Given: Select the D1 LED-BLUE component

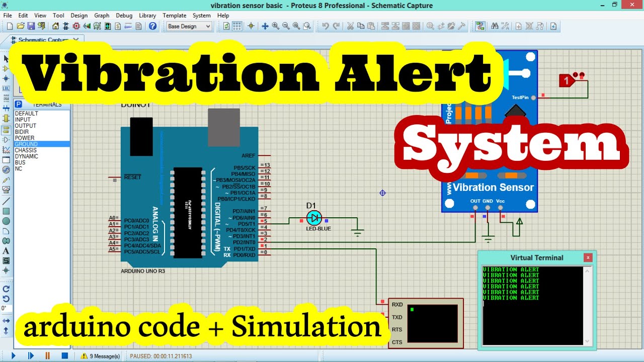Looking at the screenshot, I should pos(314,218).
